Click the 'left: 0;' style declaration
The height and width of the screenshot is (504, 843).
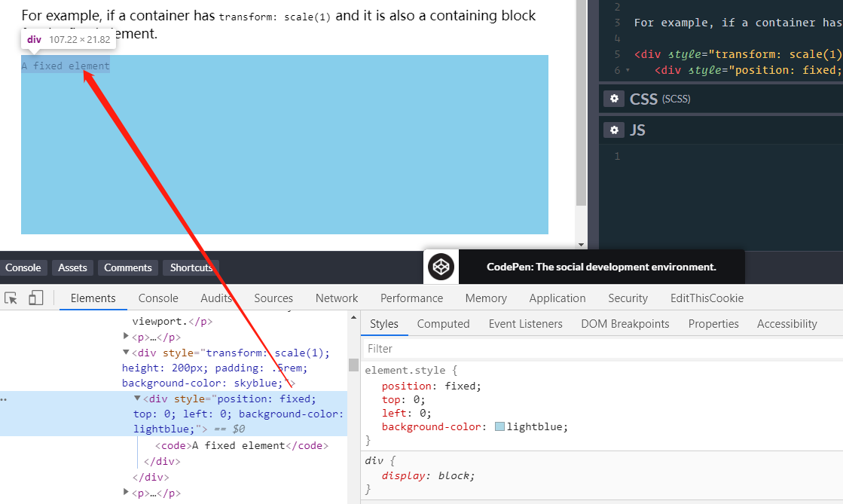click(407, 413)
